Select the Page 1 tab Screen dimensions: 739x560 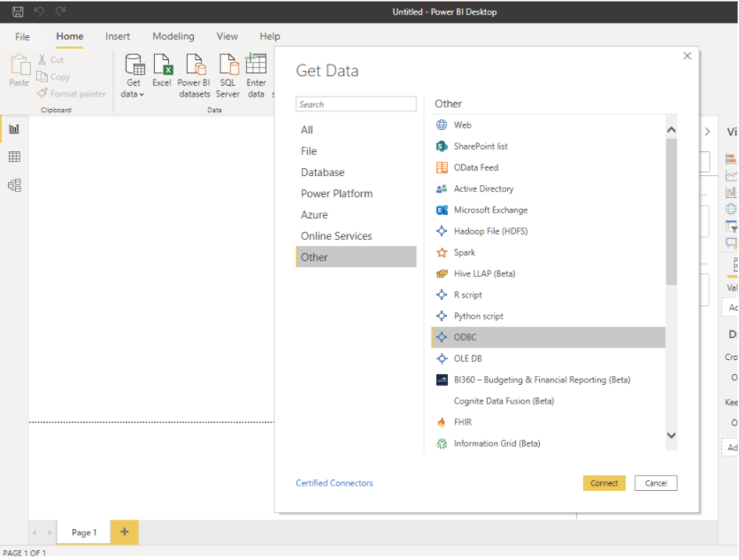pyautogui.click(x=84, y=533)
